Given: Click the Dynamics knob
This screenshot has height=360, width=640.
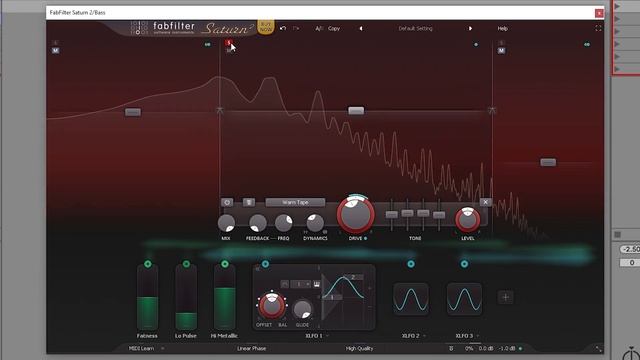Looking at the screenshot, I should (x=315, y=223).
